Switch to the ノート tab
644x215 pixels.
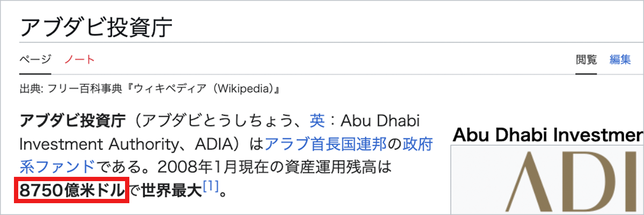[x=79, y=60]
